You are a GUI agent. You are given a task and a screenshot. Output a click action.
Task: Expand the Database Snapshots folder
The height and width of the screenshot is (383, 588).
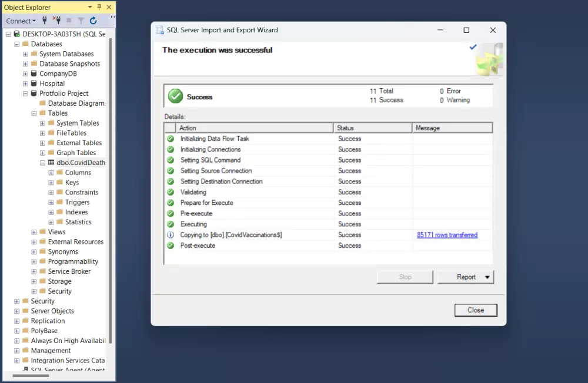25,64
